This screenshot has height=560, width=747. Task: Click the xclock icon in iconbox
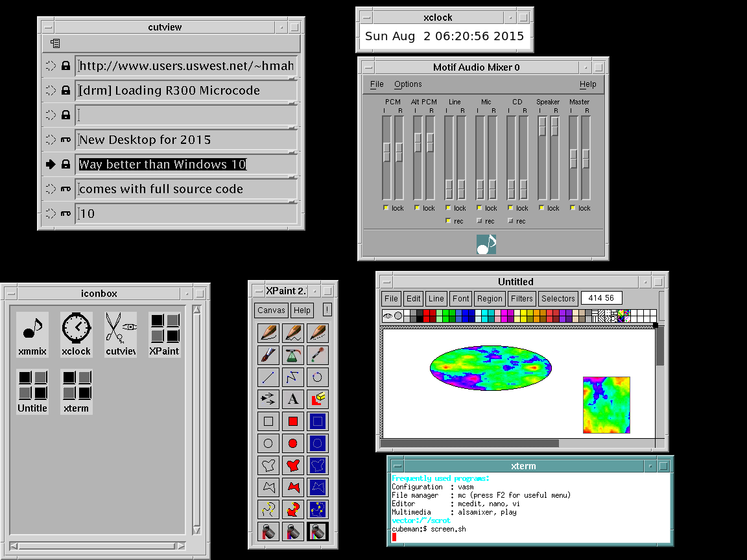(77, 334)
